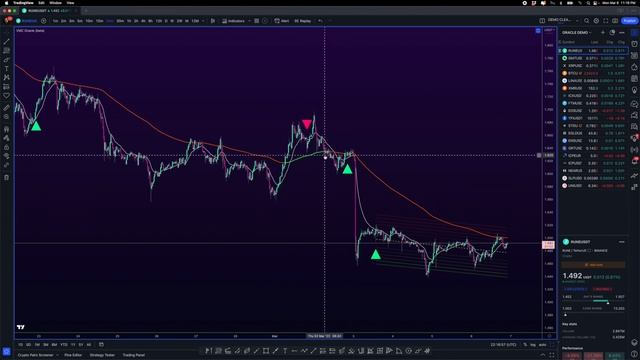Publish the chart idea
The width and height of the screenshot is (640, 360).
(x=629, y=21)
